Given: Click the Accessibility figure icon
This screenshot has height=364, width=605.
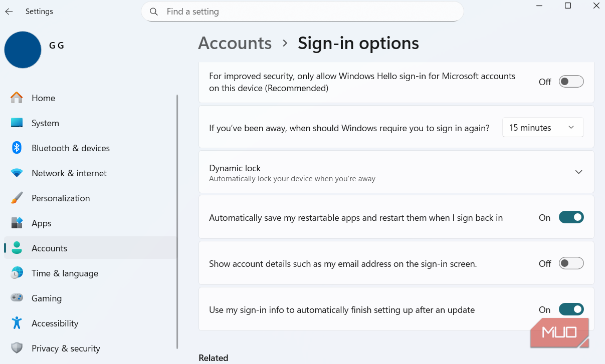Looking at the screenshot, I should 17,323.
